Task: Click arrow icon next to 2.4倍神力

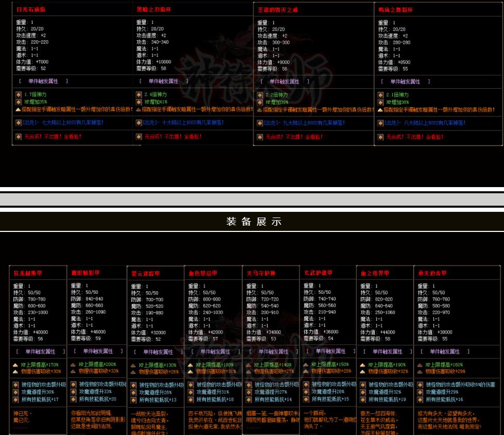Action: 139,95
